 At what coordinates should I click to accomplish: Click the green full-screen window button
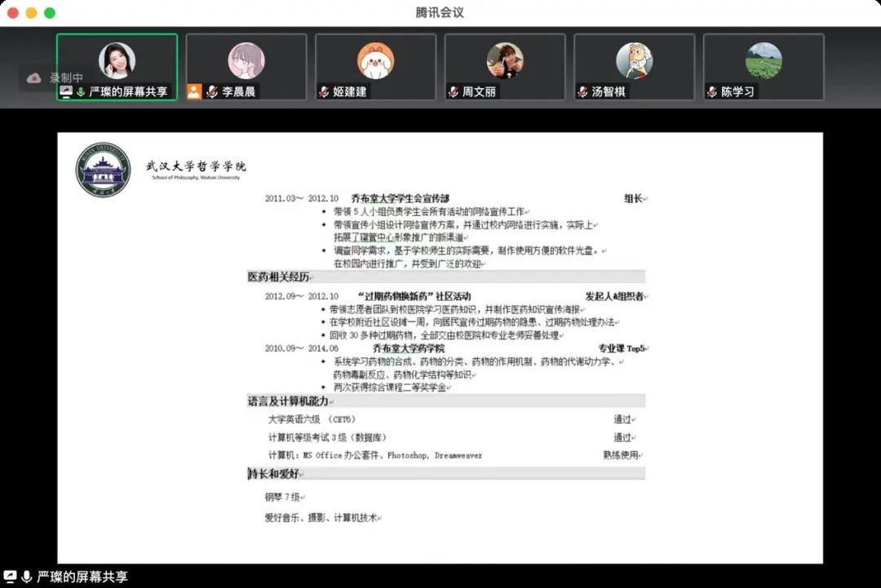click(50, 12)
